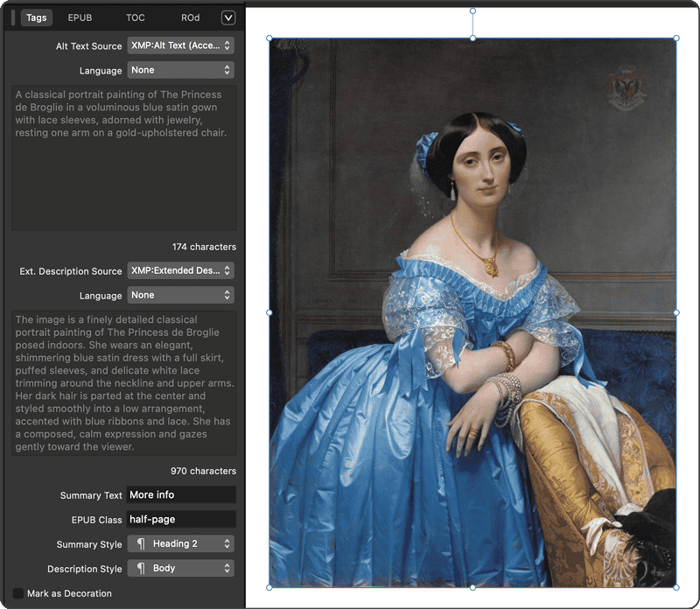Viewport: 700px width, 609px height.
Task: Select the portrait painting on the canvas
Action: pos(472,313)
